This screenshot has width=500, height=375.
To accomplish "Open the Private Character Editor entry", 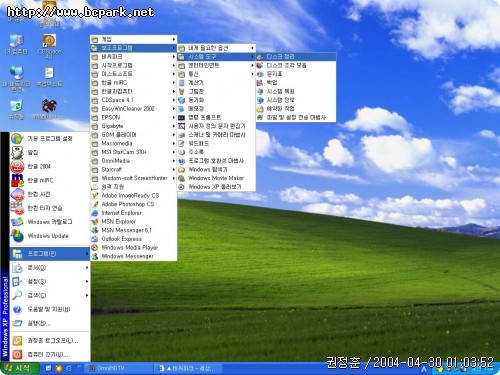I will [216, 126].
